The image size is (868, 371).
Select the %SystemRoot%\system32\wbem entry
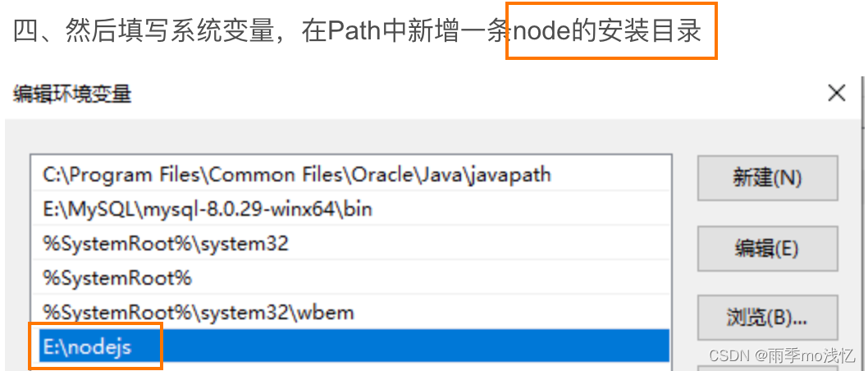(x=199, y=313)
